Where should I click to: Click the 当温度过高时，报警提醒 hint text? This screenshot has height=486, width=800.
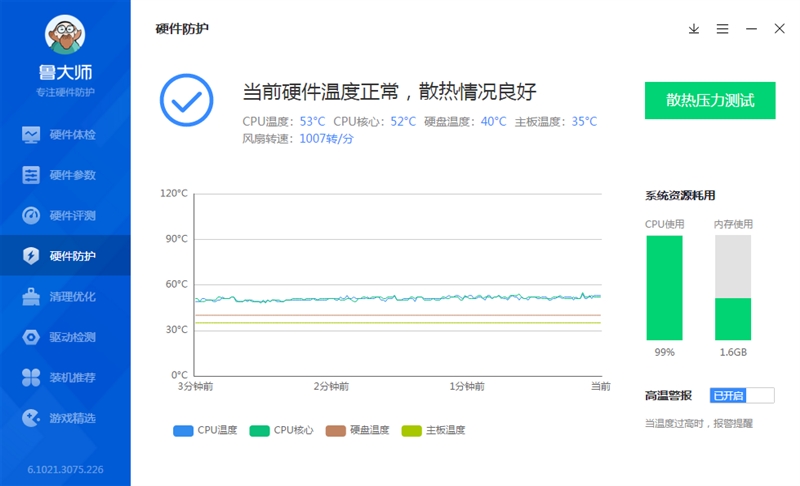(698, 423)
